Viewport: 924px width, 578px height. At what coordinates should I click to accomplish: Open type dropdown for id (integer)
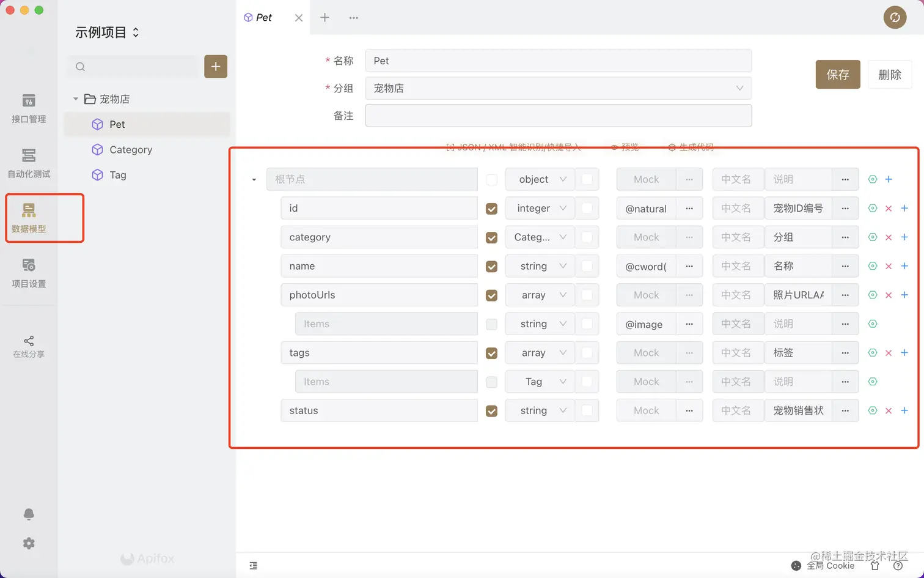[540, 209]
